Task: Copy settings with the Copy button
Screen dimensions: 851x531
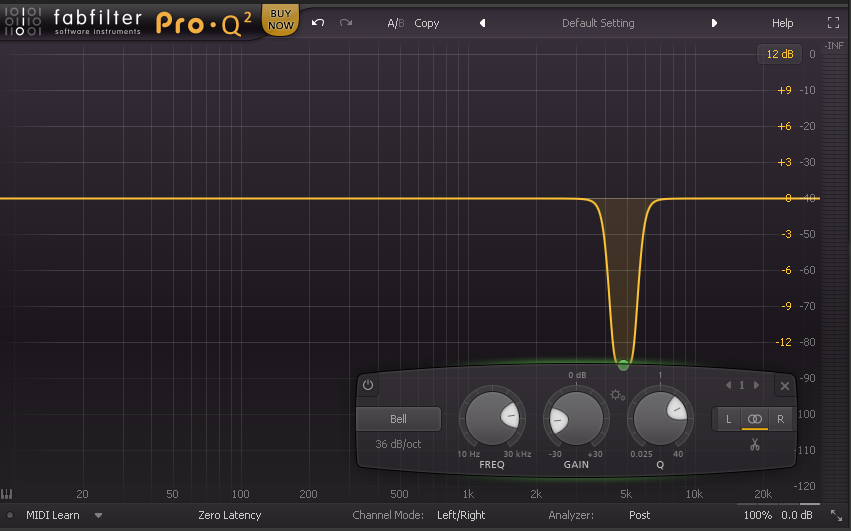Action: 427,23
